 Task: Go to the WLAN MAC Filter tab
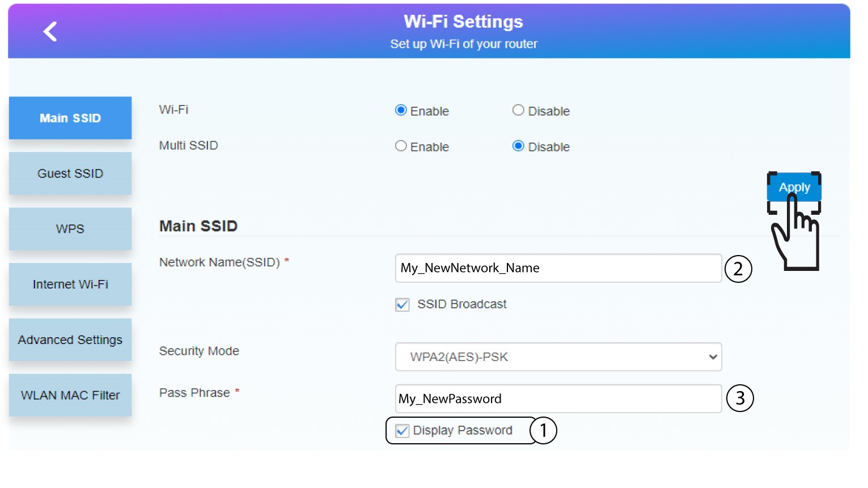tap(70, 395)
